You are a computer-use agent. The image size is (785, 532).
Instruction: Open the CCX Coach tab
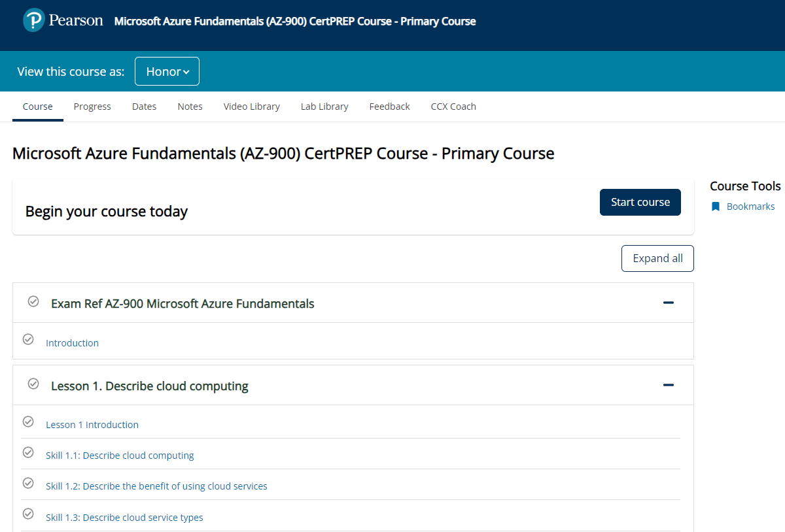[x=453, y=107]
